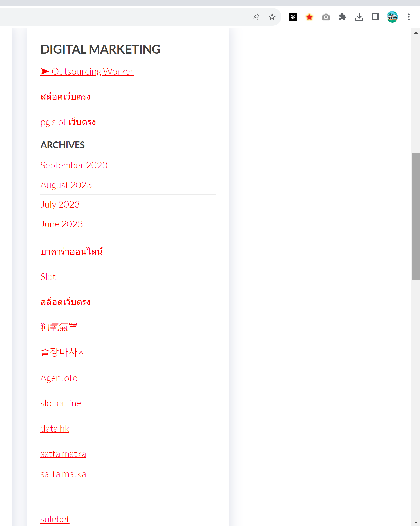Open the camera screenshot extension

coord(326,17)
